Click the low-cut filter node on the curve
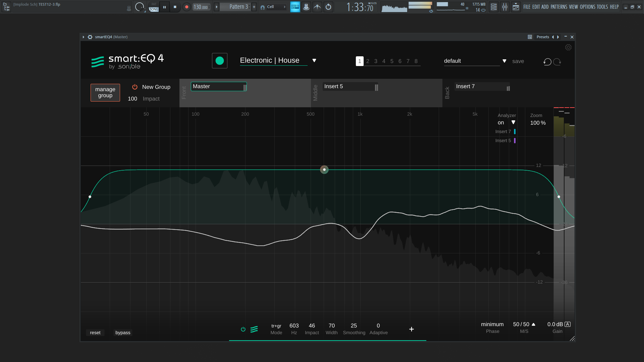The image size is (644, 362). click(x=90, y=197)
